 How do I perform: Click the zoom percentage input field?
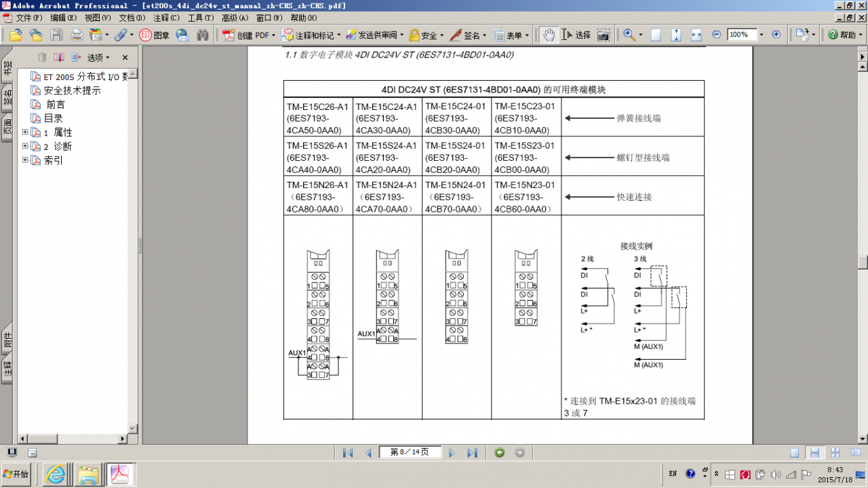(742, 35)
